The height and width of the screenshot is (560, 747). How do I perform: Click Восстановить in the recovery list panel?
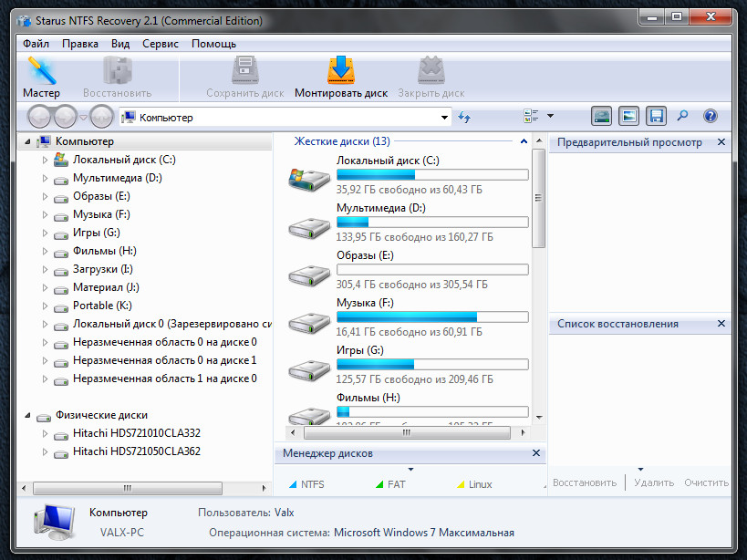tap(585, 482)
